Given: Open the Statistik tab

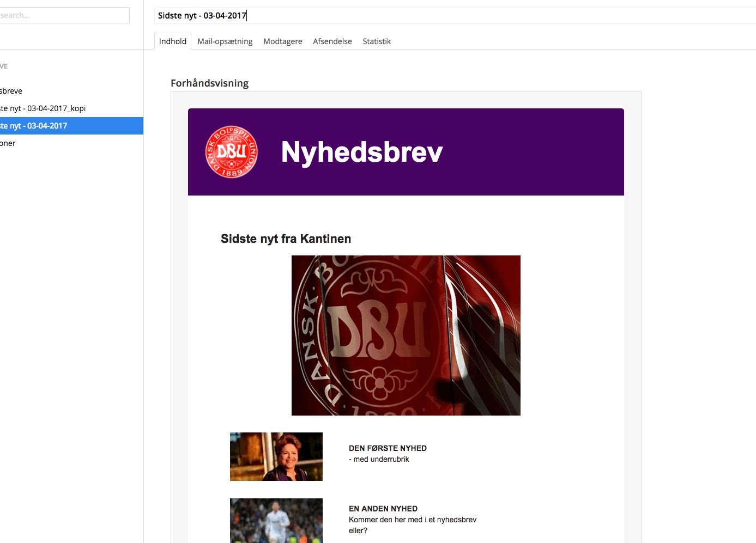Looking at the screenshot, I should click(x=377, y=41).
